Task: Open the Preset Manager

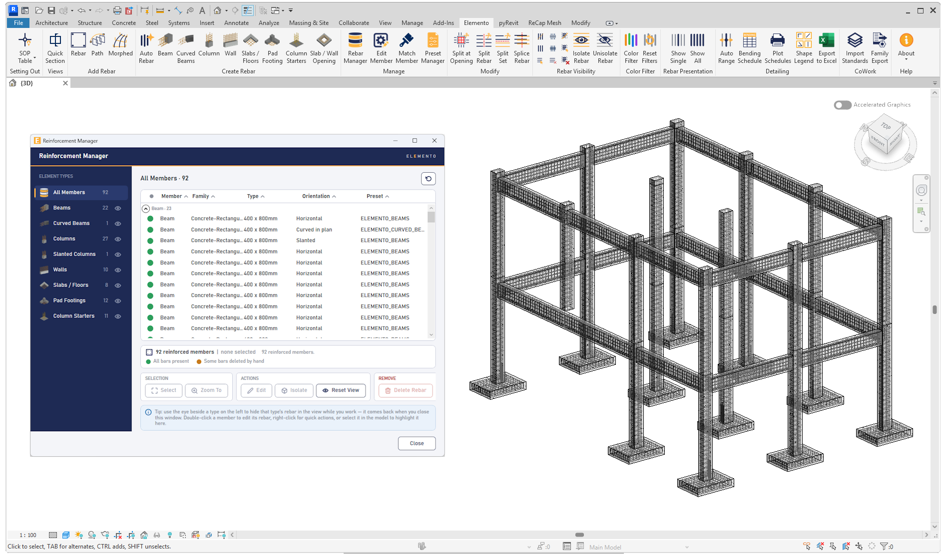Action: [433, 48]
